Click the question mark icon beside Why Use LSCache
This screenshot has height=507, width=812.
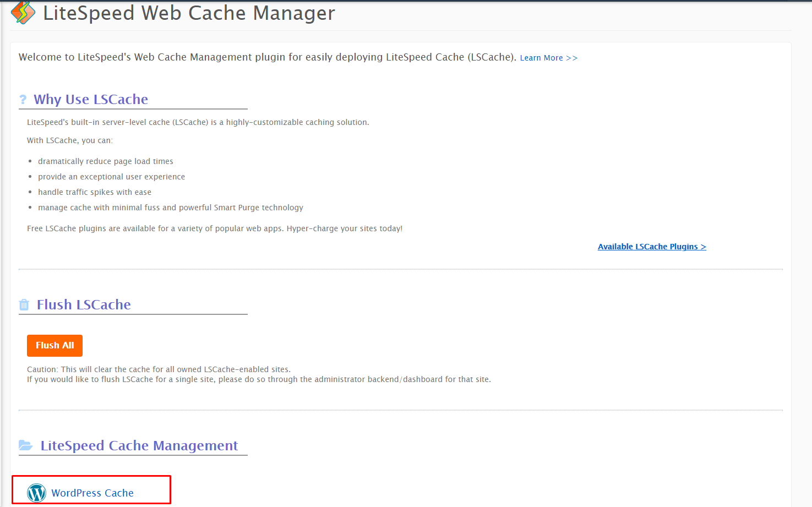(23, 100)
